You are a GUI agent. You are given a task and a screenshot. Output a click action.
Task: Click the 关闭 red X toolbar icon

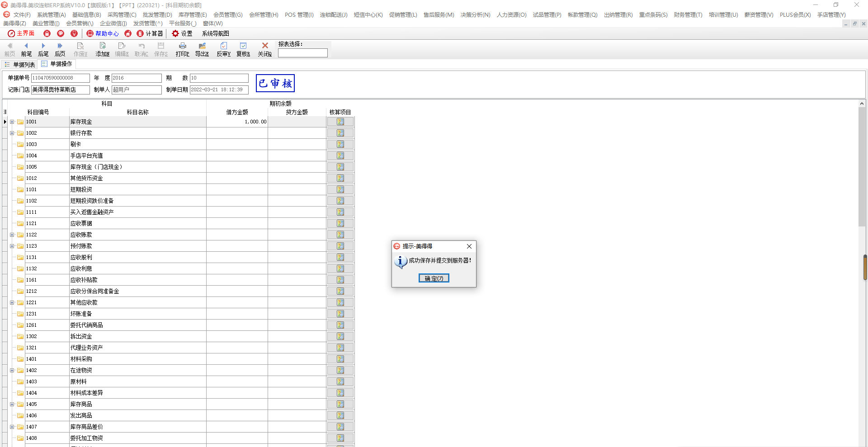[265, 46]
